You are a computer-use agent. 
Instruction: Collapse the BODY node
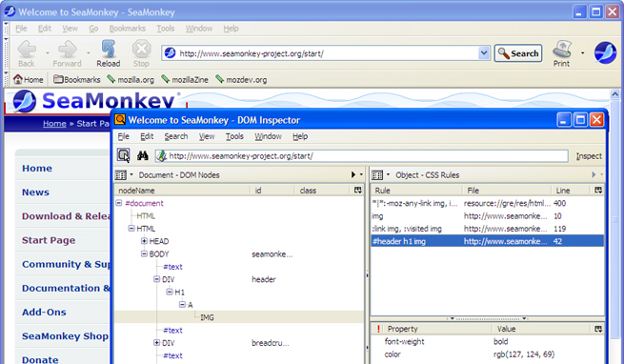pos(144,253)
